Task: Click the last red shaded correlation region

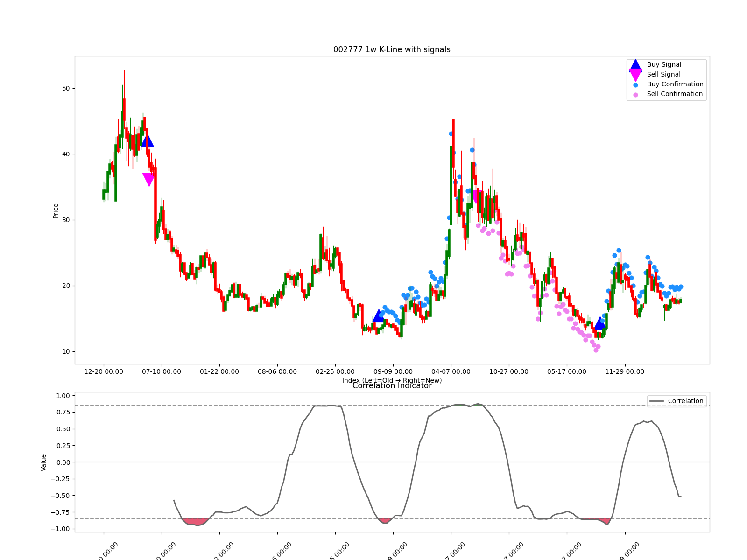Action: [x=606, y=521]
